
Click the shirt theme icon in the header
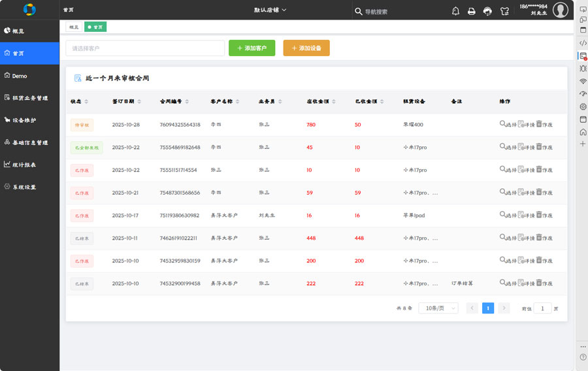504,11
